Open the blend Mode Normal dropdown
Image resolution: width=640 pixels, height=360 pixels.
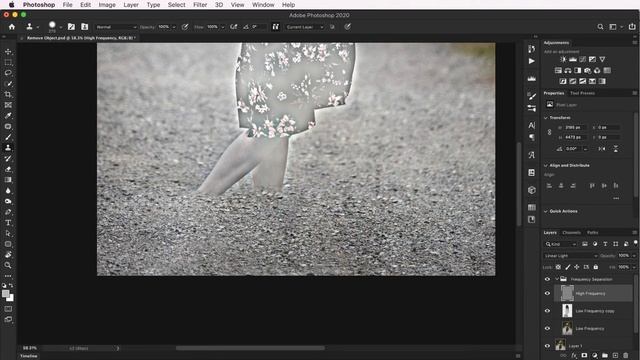[x=116, y=27]
